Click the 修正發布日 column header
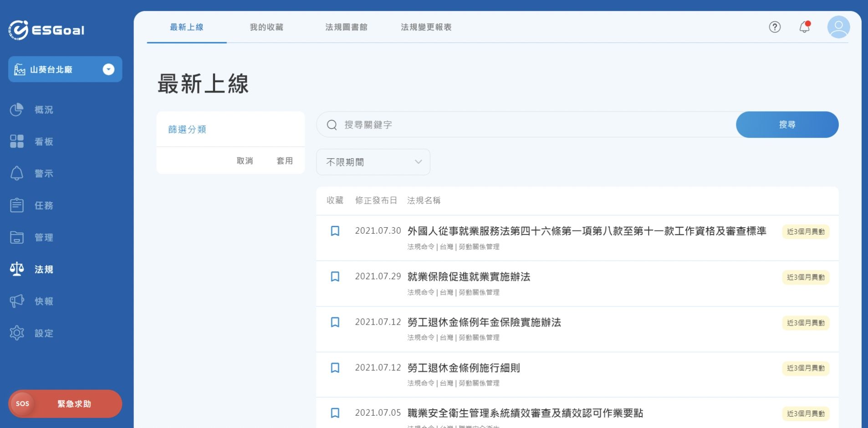The height and width of the screenshot is (428, 868). tap(376, 200)
